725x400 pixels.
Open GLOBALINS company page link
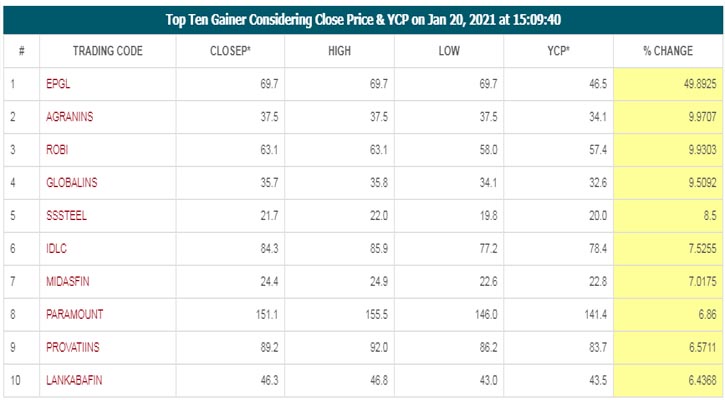72,182
